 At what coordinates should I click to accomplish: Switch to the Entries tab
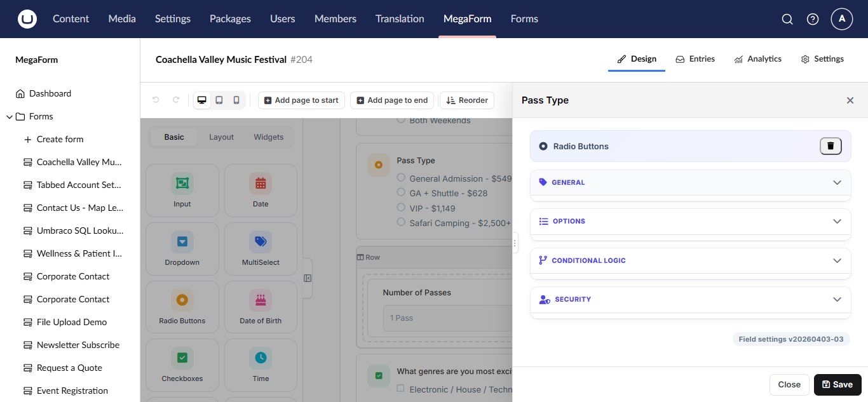(x=695, y=59)
